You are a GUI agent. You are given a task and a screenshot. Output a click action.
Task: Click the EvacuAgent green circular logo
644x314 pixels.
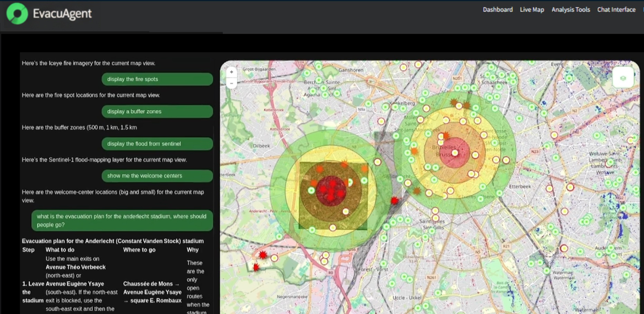[x=17, y=13]
